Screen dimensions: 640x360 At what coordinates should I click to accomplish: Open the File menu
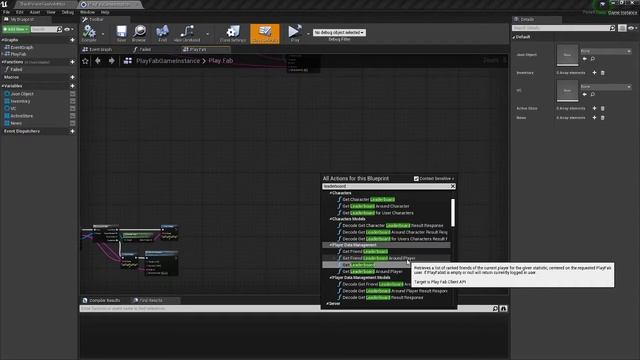pos(6,12)
